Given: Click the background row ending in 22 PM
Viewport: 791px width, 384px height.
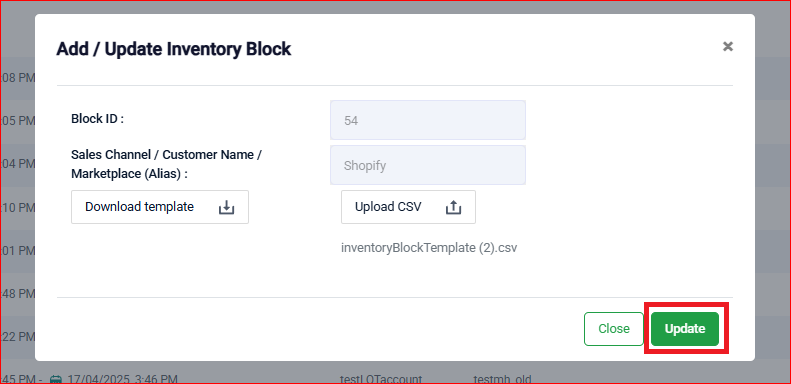Looking at the screenshot, I should tap(17, 337).
